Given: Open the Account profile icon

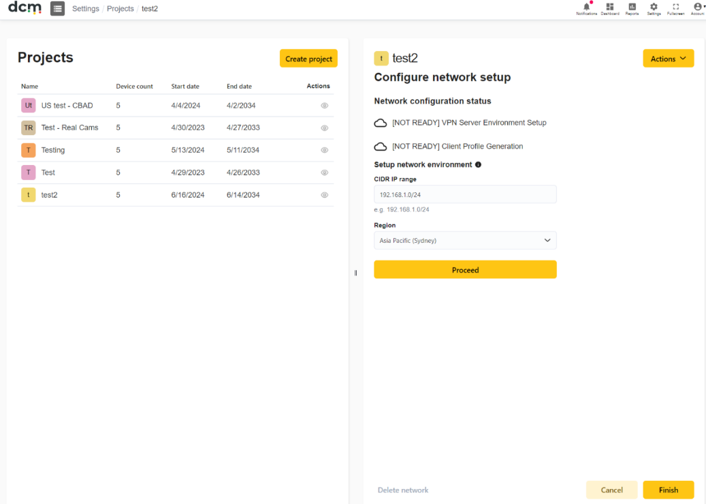Looking at the screenshot, I should tap(697, 8).
